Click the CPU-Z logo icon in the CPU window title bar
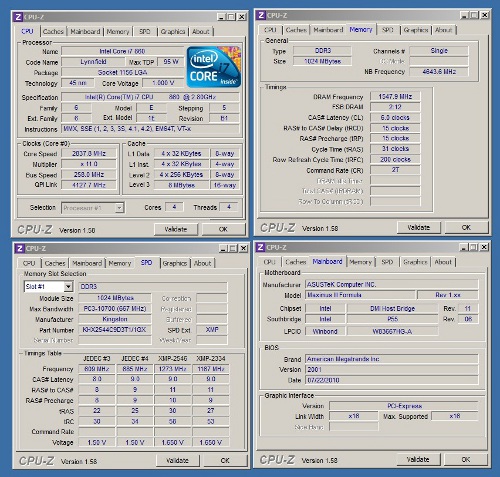The height and width of the screenshot is (477, 500). coord(18,17)
